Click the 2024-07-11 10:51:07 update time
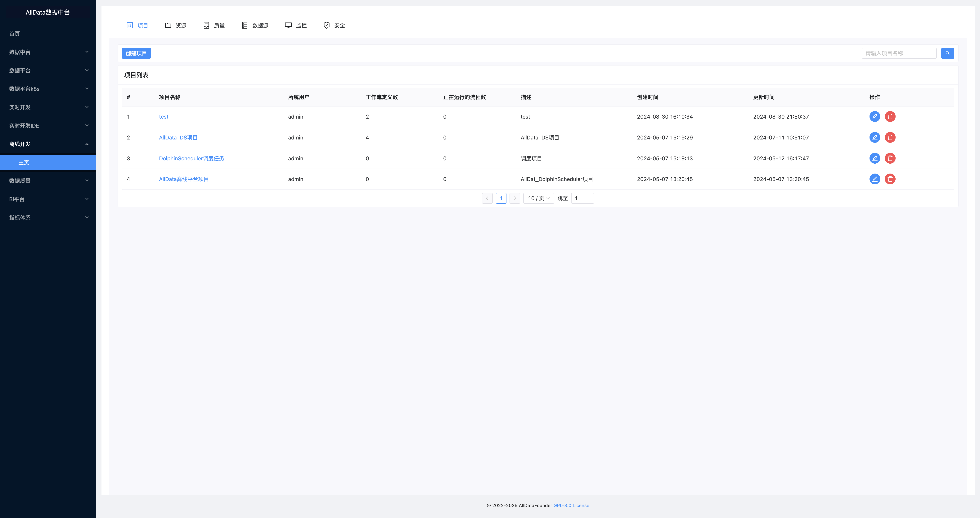Viewport: 980px width, 518px height. point(781,137)
